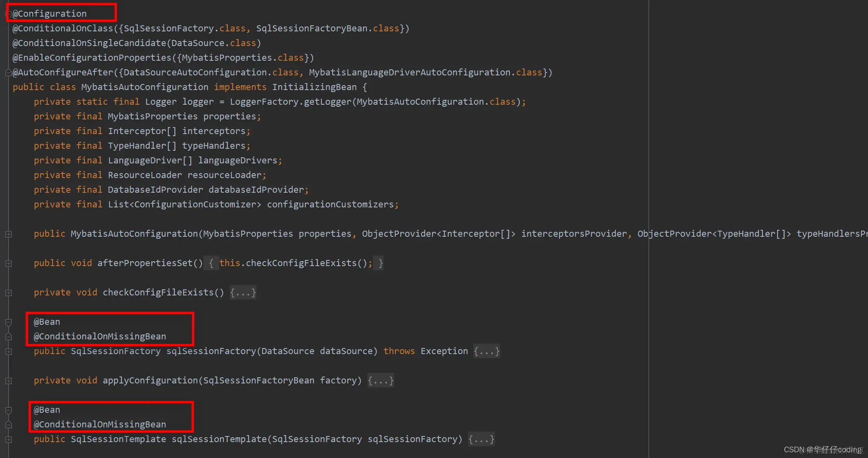868x458 pixels.
Task: Click the MybatisAutoConfiguration class name in the declaration
Action: click(x=145, y=87)
